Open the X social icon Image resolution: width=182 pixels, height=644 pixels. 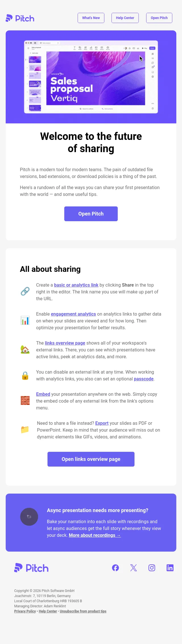pos(134,568)
